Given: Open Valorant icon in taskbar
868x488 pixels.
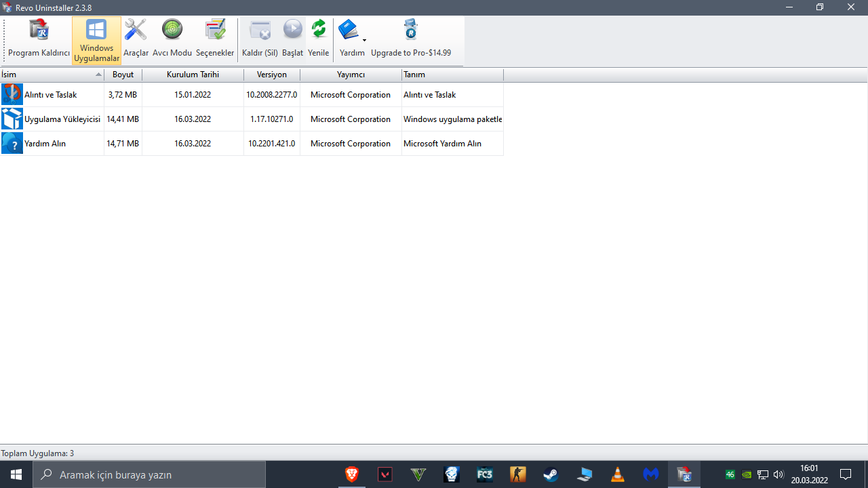Looking at the screenshot, I should pos(385,474).
